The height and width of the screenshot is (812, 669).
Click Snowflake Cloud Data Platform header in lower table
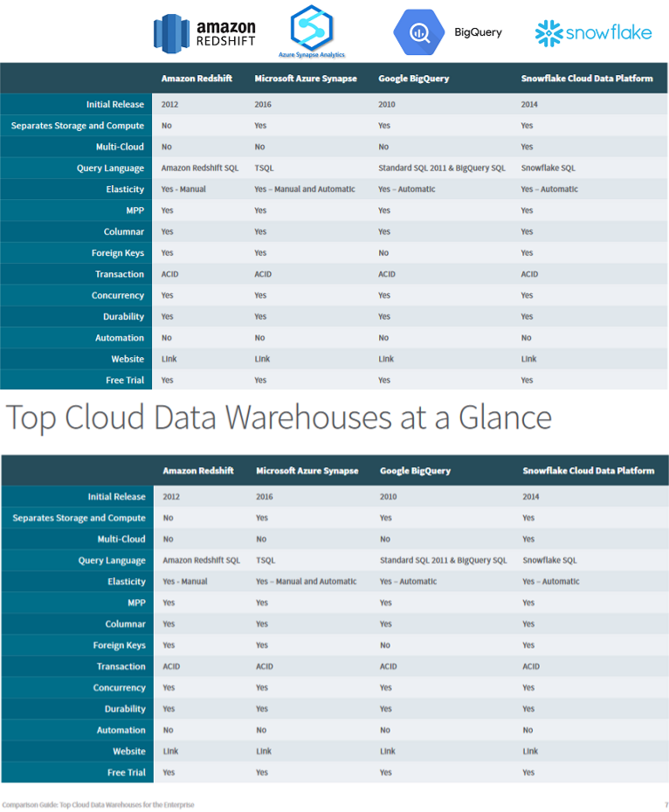coord(588,471)
